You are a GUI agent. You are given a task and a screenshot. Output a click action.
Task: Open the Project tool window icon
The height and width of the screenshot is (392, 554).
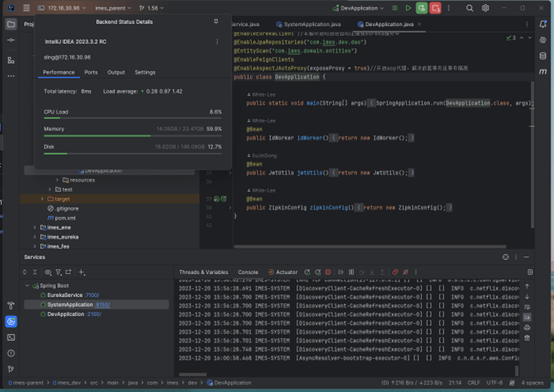[11, 24]
